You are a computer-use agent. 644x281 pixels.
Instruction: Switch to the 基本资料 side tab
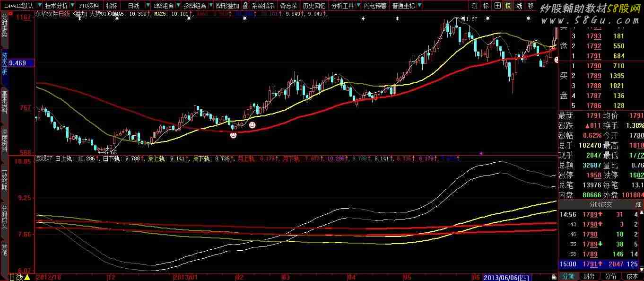point(4,102)
